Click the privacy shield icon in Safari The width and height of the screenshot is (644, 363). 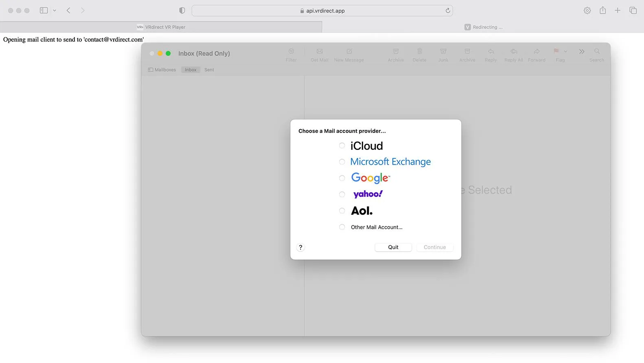click(182, 11)
